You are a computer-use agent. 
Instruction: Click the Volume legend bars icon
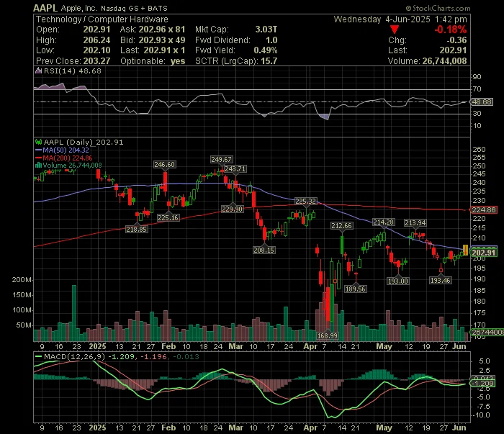[39, 165]
